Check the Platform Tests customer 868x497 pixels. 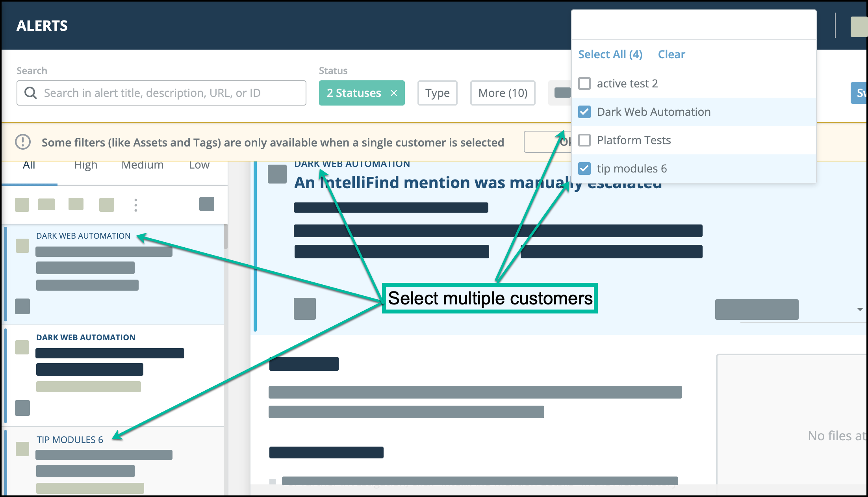coord(584,140)
